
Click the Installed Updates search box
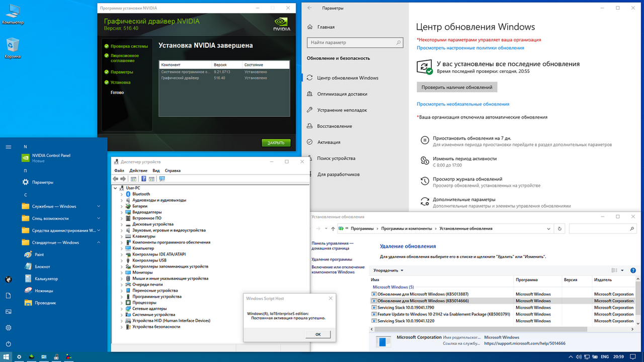(x=603, y=228)
